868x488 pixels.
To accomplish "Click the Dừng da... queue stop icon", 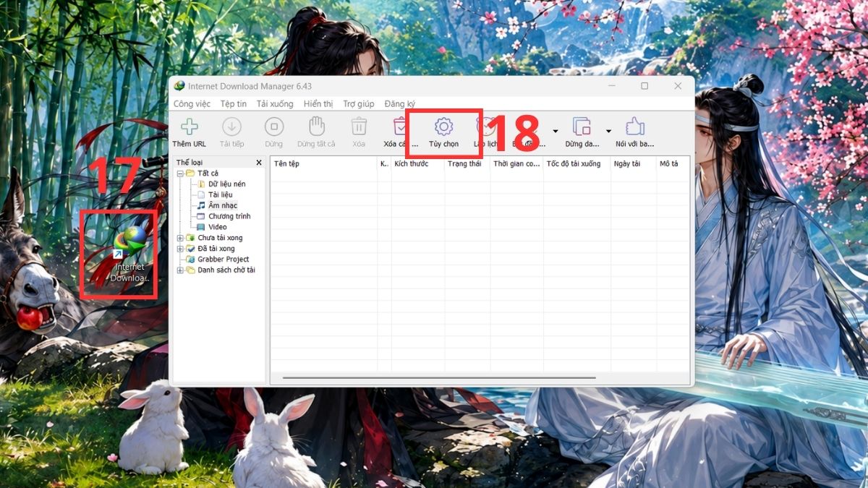I will pyautogui.click(x=582, y=127).
